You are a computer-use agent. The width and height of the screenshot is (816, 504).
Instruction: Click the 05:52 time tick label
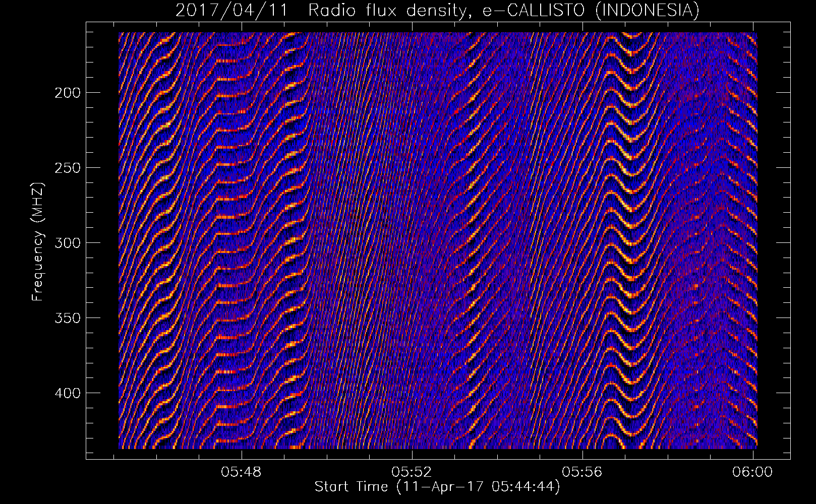tap(412, 472)
